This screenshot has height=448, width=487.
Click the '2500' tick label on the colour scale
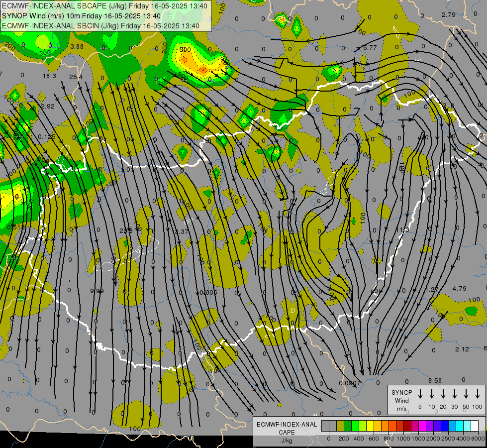[x=448, y=439]
